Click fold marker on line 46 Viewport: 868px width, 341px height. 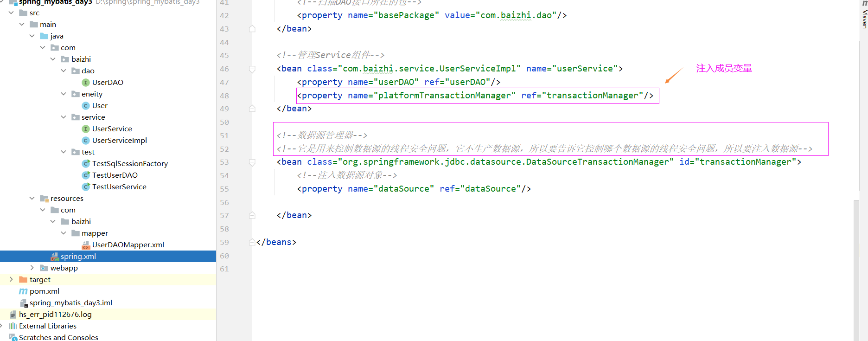point(252,69)
